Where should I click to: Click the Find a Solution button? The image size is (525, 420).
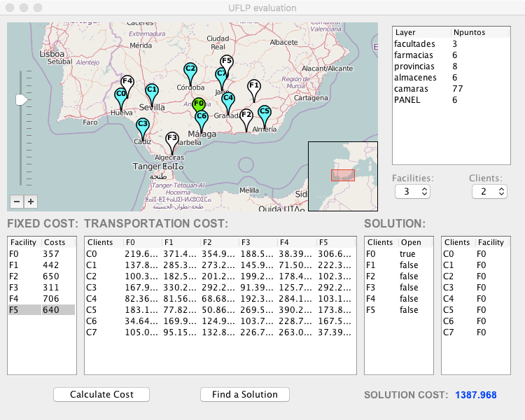(244, 395)
